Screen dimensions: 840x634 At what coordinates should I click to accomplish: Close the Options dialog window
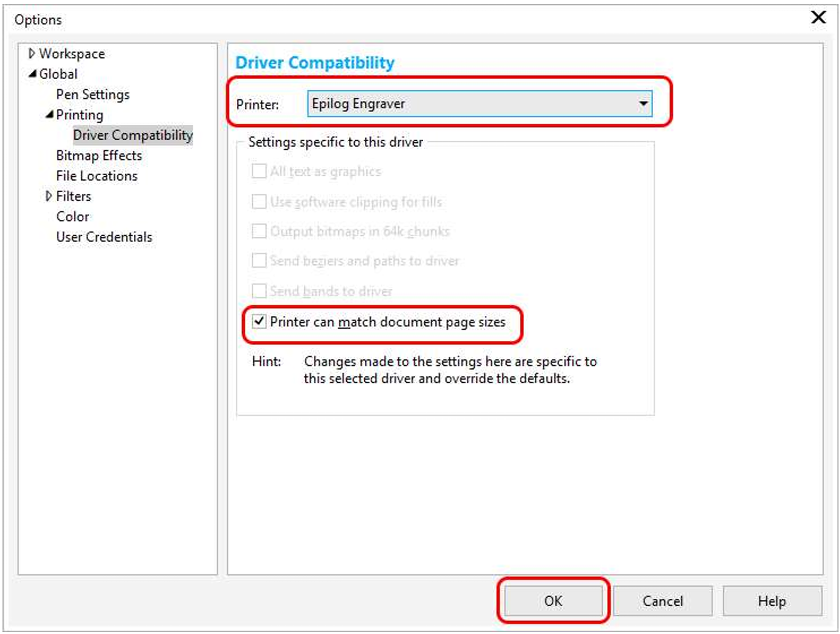818,17
